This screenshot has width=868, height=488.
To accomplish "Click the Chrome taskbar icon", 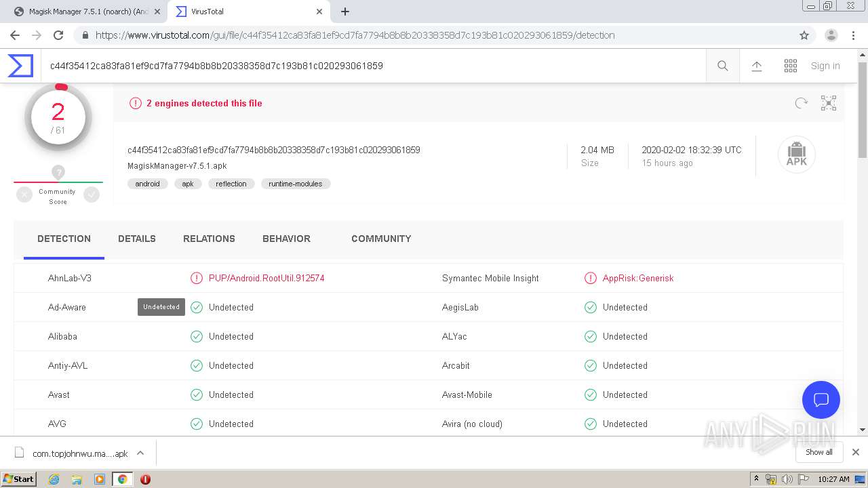I will (x=122, y=479).
